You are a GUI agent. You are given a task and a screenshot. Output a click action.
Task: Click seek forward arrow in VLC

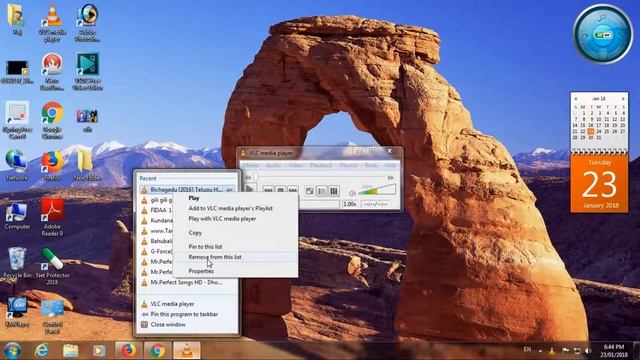(x=391, y=178)
